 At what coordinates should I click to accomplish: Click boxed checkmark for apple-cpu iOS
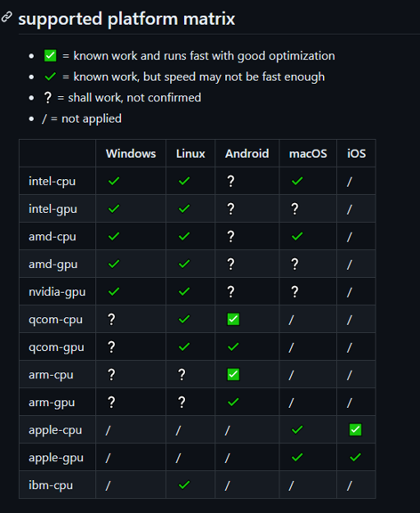(355, 429)
